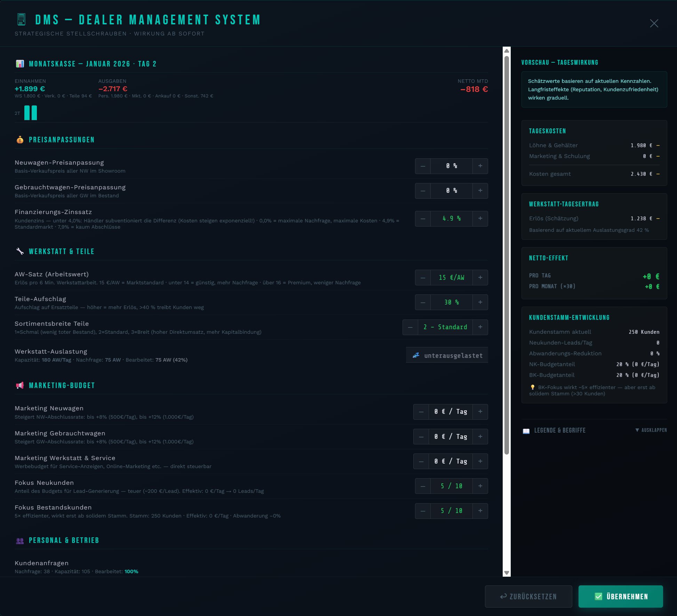Raise Fokus Neukunden with plus button
Image resolution: width=677 pixels, height=616 pixels.
[480, 486]
